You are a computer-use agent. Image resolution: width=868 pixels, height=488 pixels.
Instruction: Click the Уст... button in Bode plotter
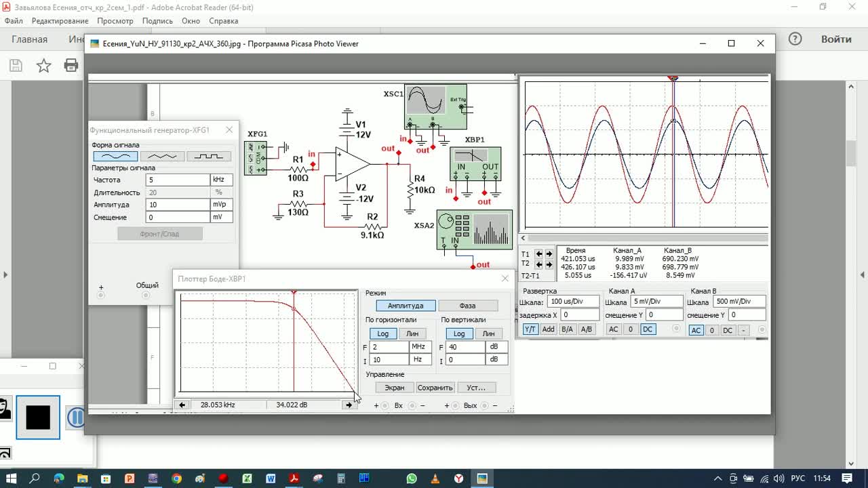pos(476,388)
